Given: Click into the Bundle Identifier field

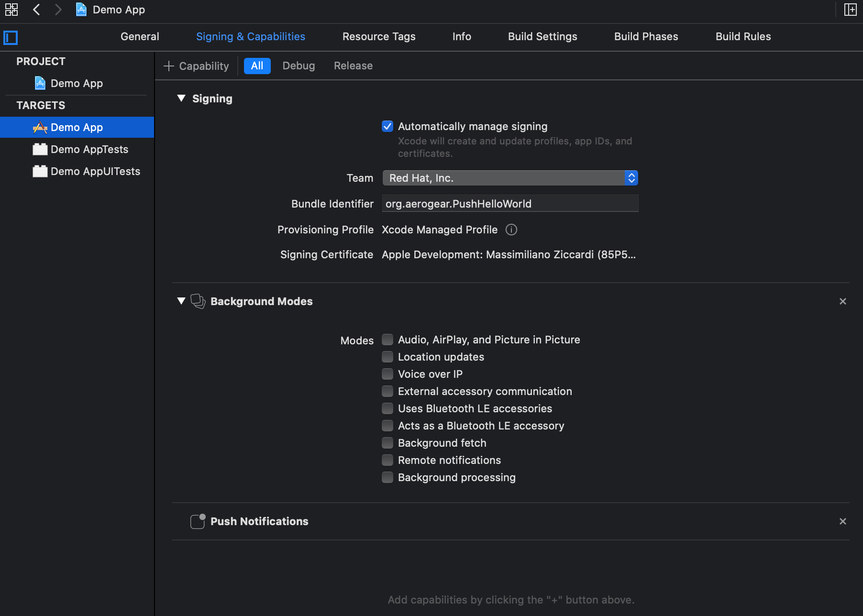Looking at the screenshot, I should point(510,204).
